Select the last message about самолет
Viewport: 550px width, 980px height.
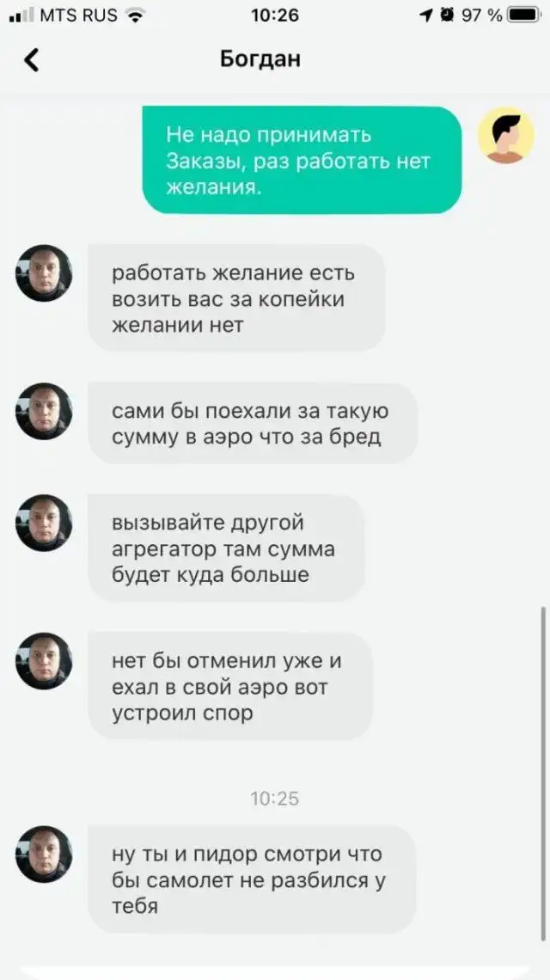[x=252, y=879]
